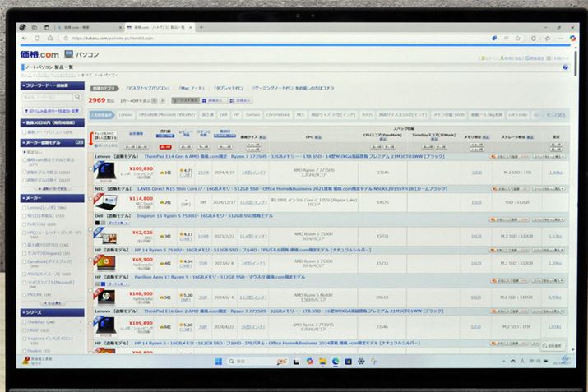
Task: Select the Lenovo filter tab above list
Action: pos(125,115)
